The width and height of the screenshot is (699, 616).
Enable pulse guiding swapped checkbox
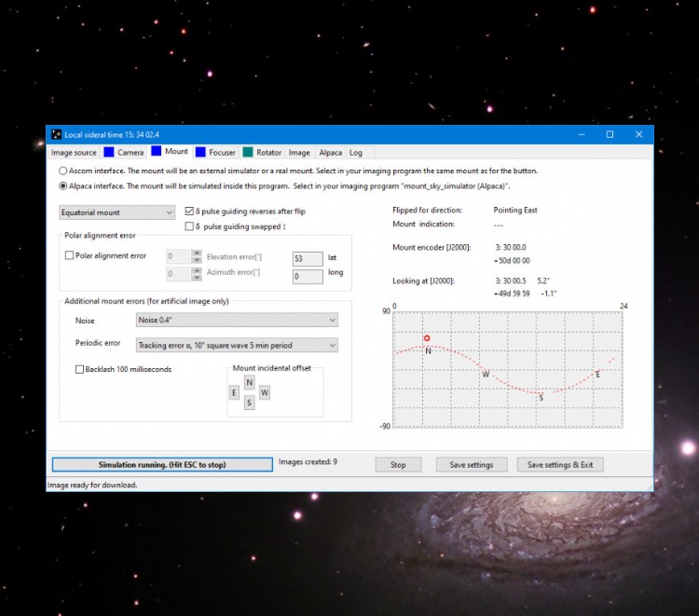point(189,226)
